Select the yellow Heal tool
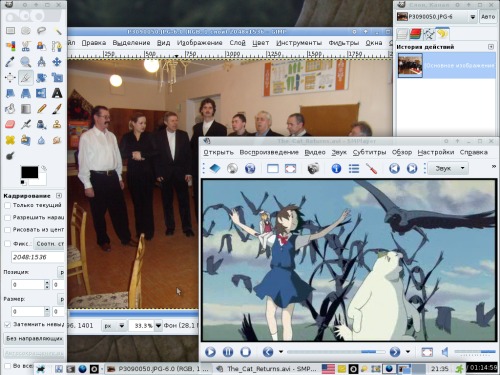This screenshot has height=375, width=500. click(10, 140)
